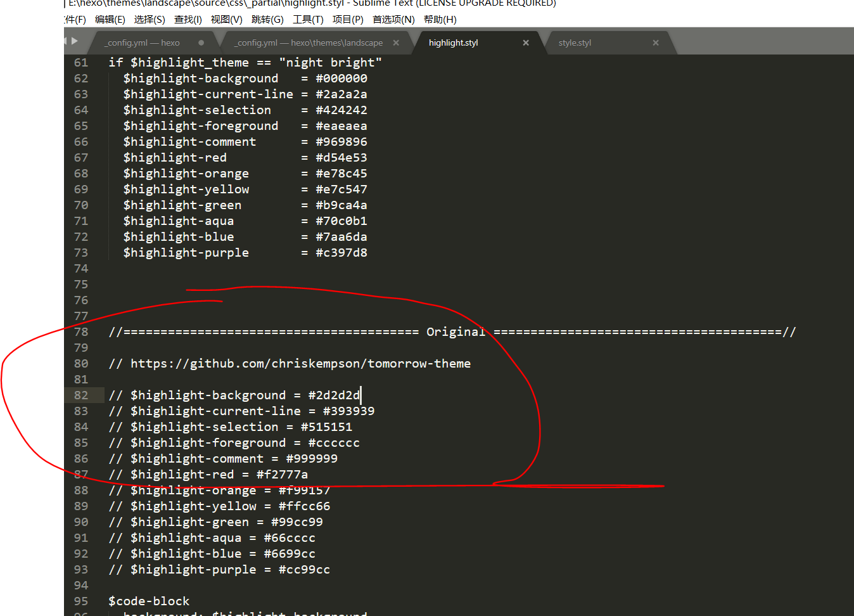The height and width of the screenshot is (616, 854).
Task: Click the #e78c45 orange value
Action: pos(341,174)
